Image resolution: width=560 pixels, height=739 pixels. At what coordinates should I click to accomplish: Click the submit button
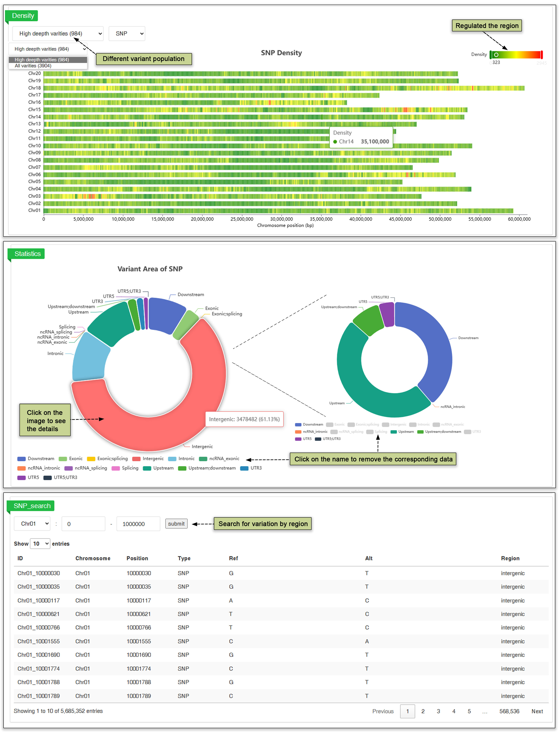coord(176,523)
